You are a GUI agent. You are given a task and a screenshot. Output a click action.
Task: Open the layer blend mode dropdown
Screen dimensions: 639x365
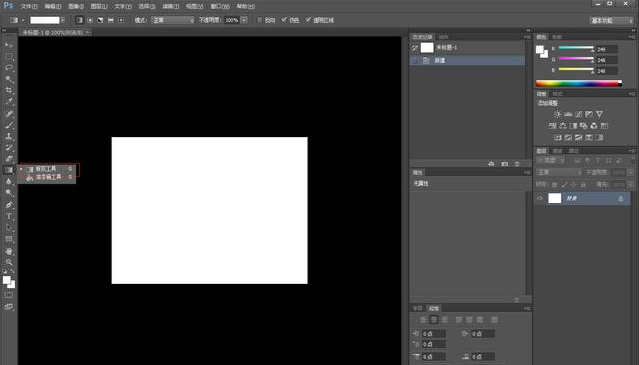[559, 172]
